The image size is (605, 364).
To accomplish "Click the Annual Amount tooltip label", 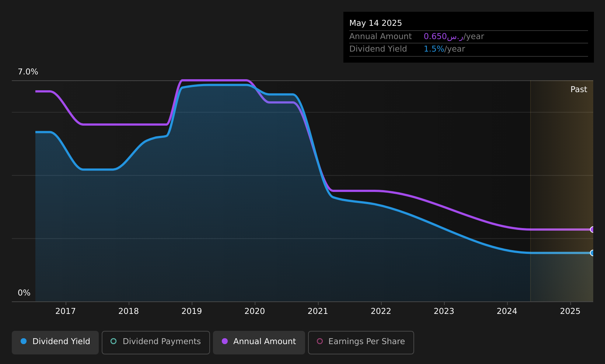I will pos(381,36).
